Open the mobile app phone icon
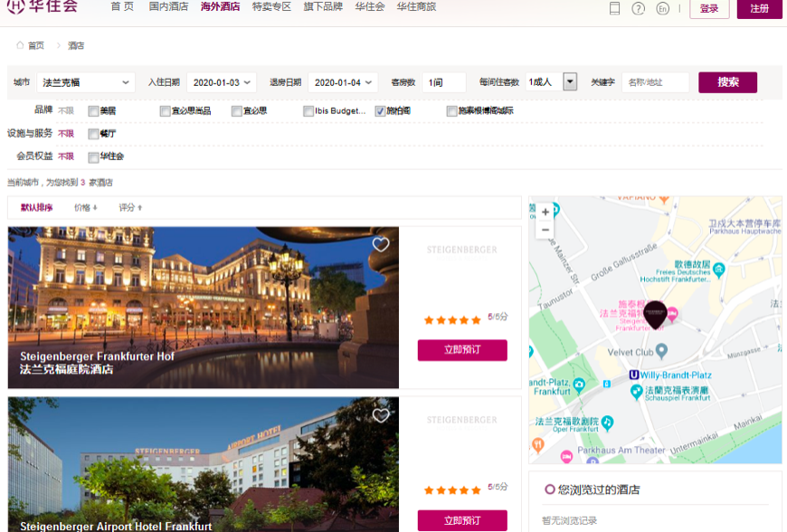This screenshot has width=787, height=532. coord(614,8)
